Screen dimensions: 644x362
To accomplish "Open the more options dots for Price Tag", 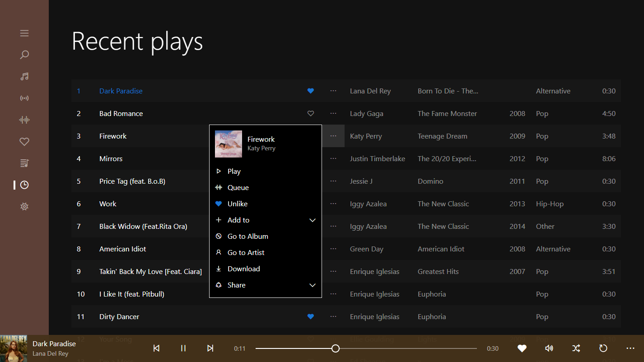I will 333,181.
